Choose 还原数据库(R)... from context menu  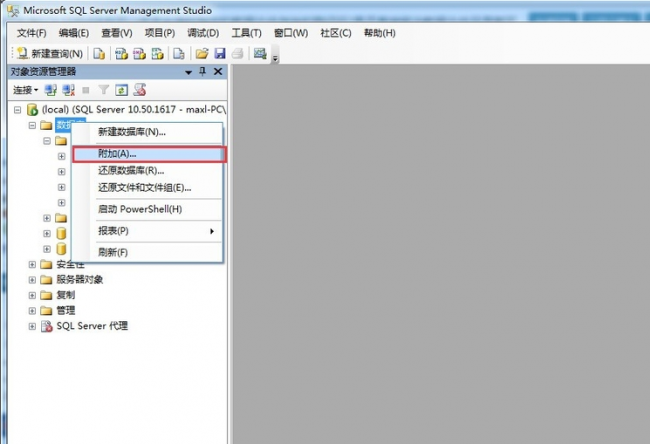[x=148, y=170]
